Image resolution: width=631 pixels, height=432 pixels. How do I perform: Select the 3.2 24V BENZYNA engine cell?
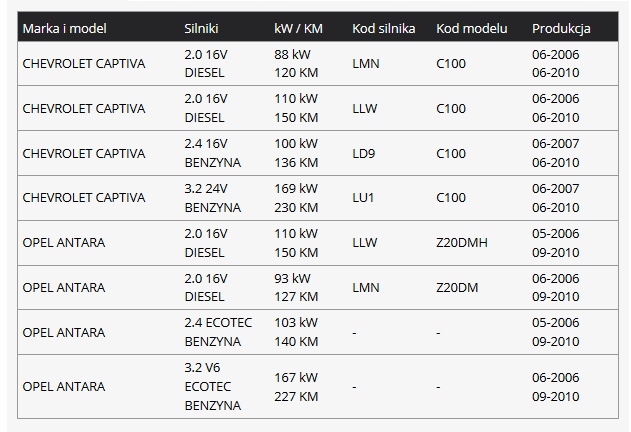(x=212, y=198)
